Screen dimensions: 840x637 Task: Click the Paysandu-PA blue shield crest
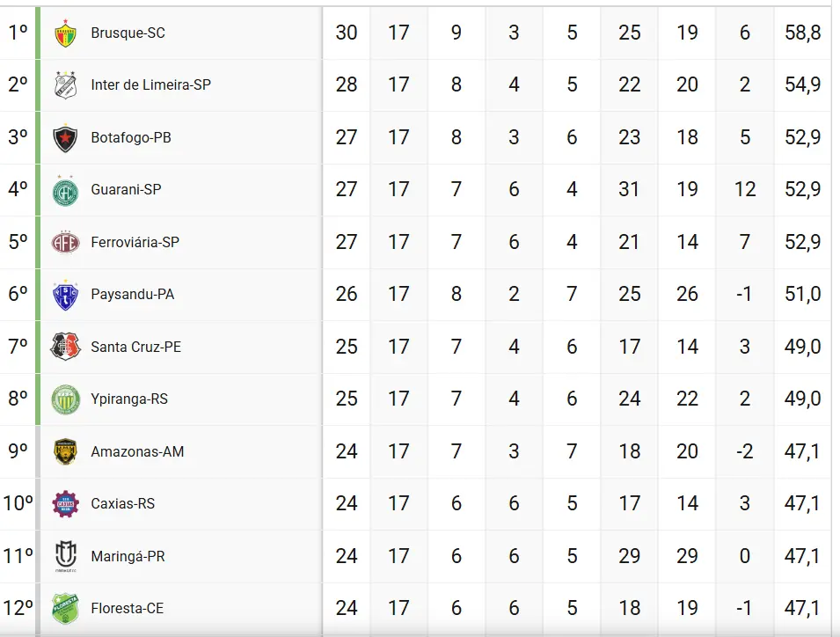65,296
